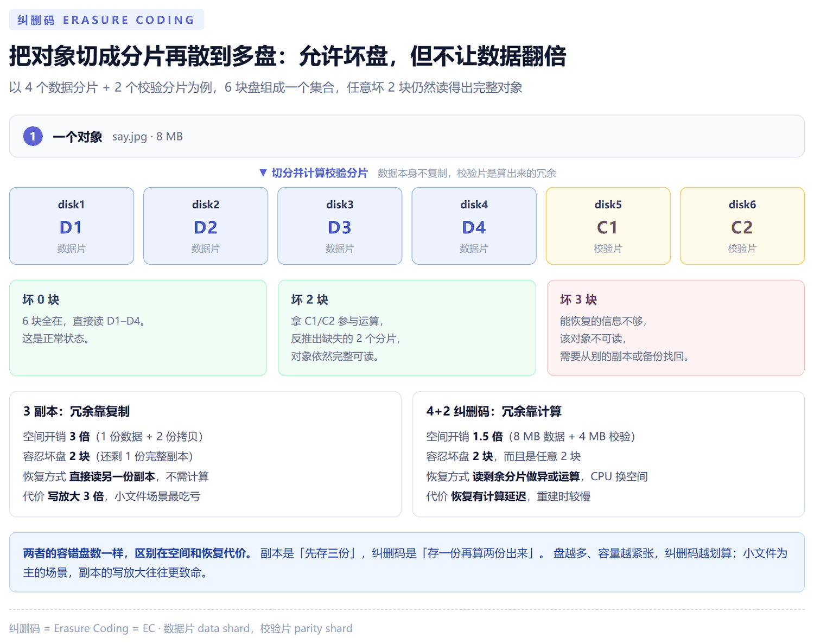Select the disk2 D2 data shard card
Viewport: 814px width, 644px height.
206,226
